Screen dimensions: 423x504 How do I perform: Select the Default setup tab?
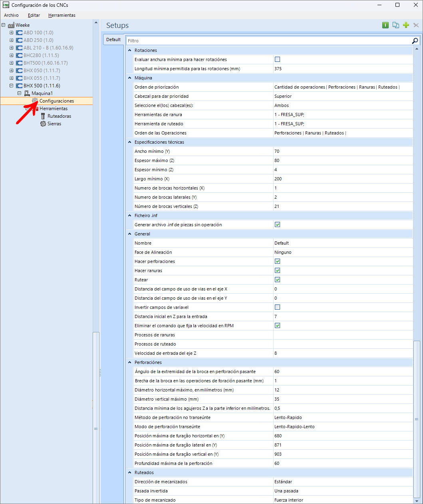pyautogui.click(x=113, y=40)
